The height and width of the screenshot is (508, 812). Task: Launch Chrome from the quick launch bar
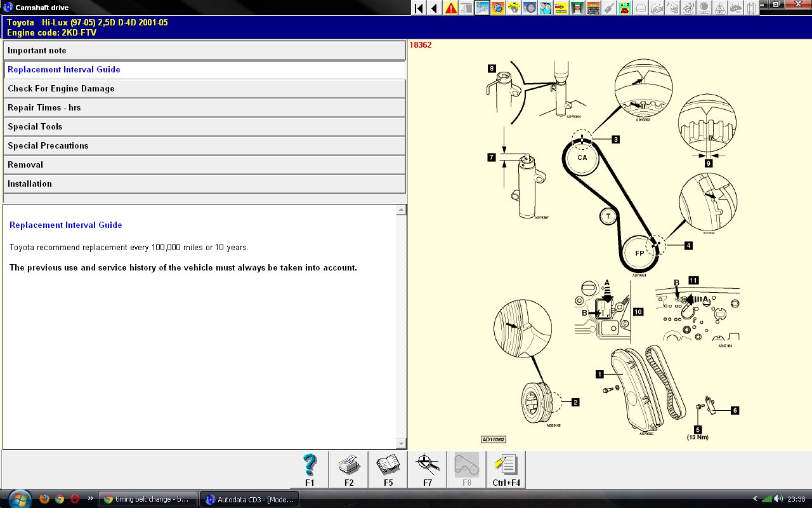59,499
